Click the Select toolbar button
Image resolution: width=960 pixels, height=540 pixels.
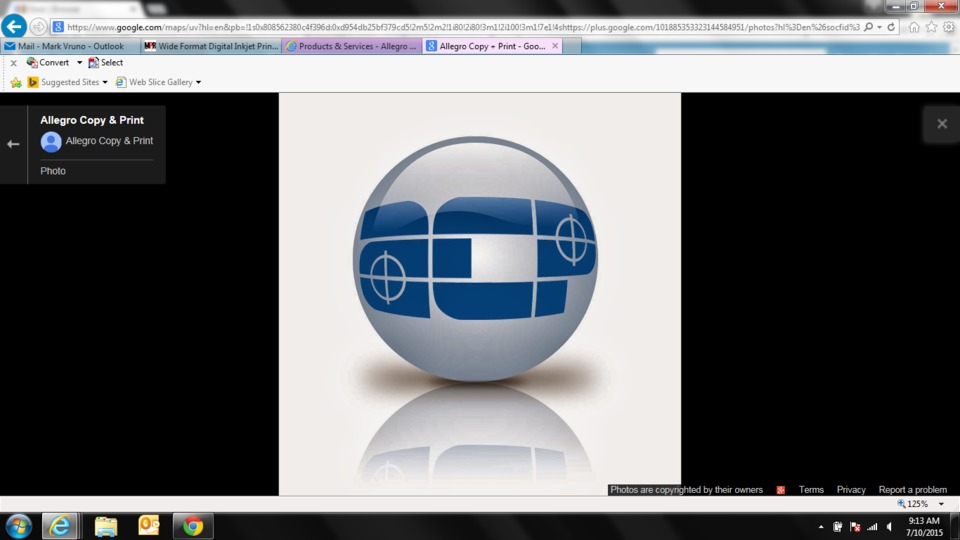pyautogui.click(x=106, y=63)
